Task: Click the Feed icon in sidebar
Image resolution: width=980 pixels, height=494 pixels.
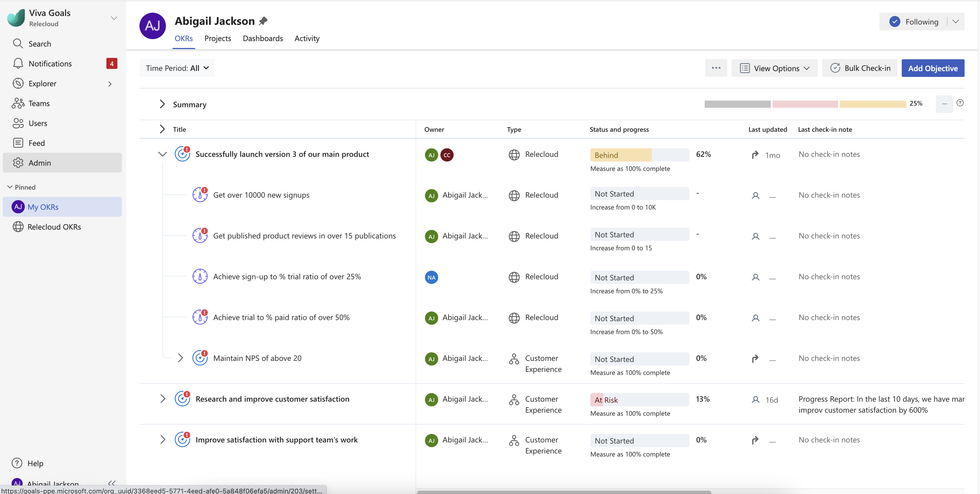Action: [18, 143]
